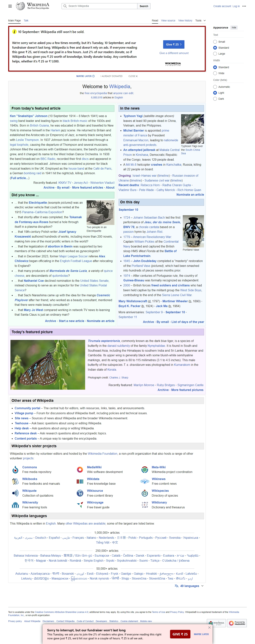Click Maybe Later under the top banner

click(x=85, y=76)
